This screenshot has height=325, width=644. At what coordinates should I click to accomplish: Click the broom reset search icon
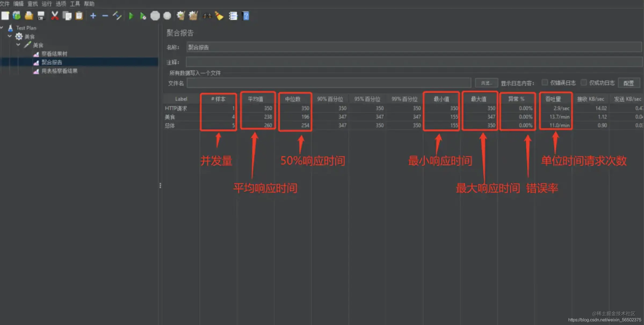tap(219, 16)
